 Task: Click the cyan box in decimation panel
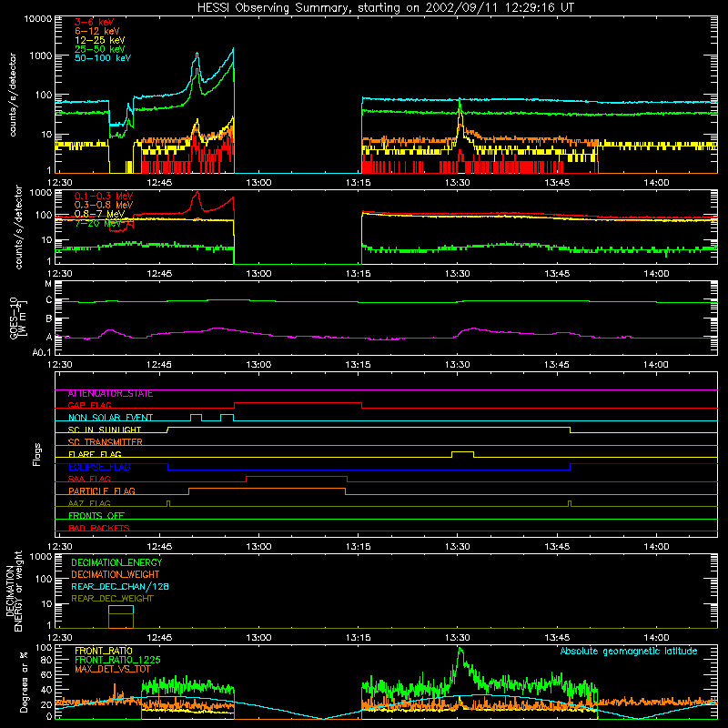(121, 610)
